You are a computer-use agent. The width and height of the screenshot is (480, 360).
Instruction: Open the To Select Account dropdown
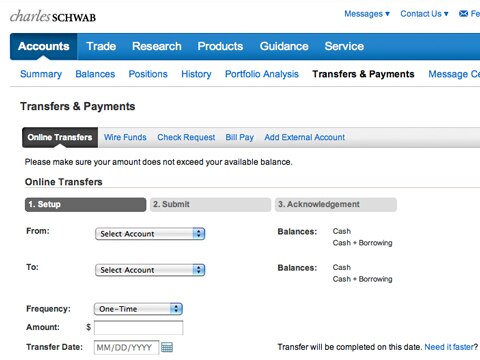[x=150, y=270]
